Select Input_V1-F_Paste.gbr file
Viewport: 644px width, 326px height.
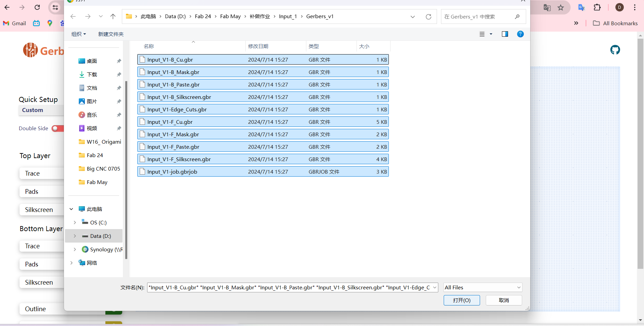(x=263, y=147)
